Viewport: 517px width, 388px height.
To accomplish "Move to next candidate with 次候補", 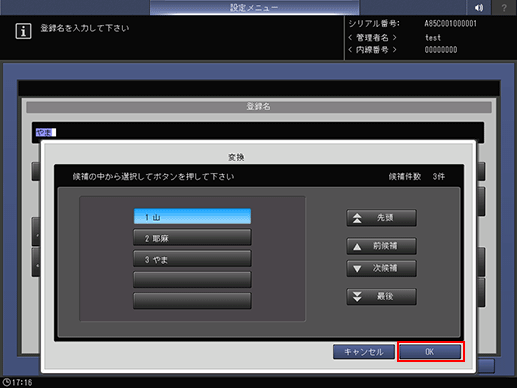I will [x=381, y=268].
